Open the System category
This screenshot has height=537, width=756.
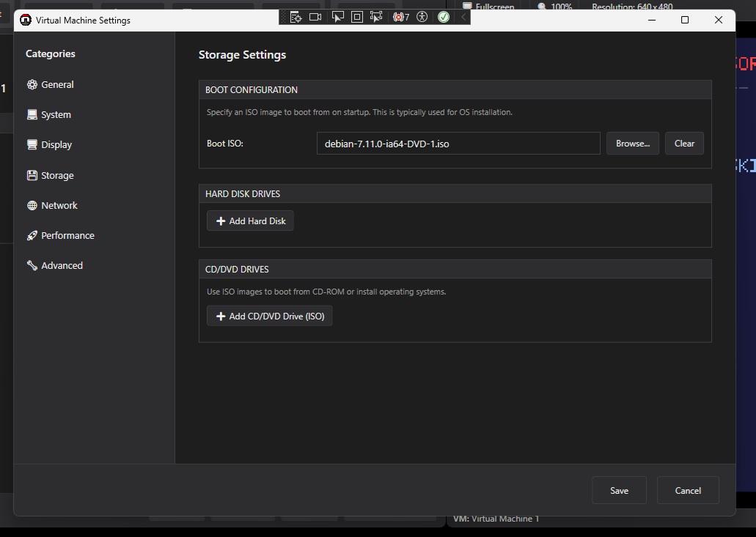click(49, 114)
